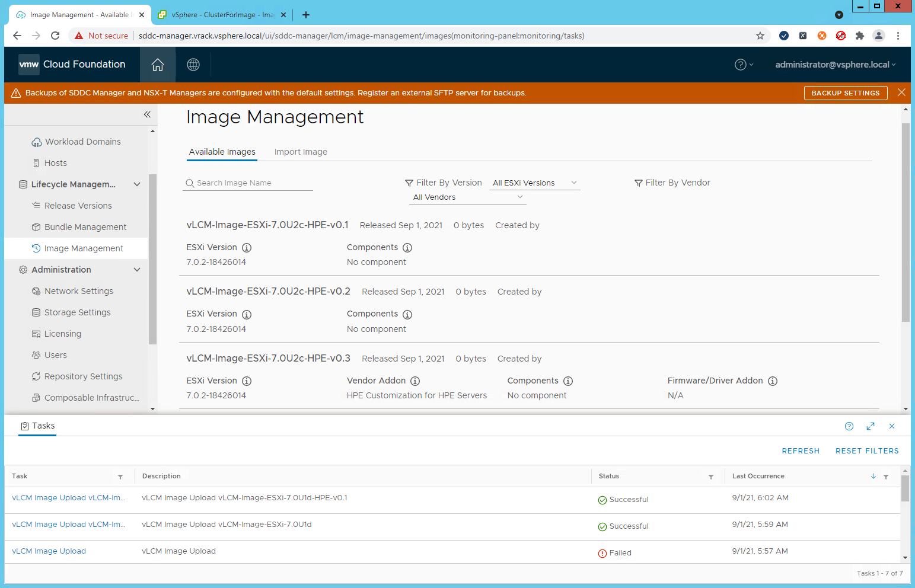
Task: Click the BACKUP SETTINGS button
Action: tap(846, 93)
